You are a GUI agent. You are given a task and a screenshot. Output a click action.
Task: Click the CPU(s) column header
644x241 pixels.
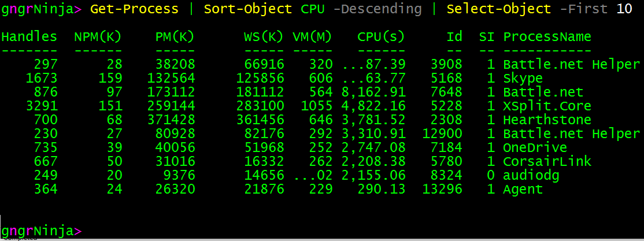(381, 37)
